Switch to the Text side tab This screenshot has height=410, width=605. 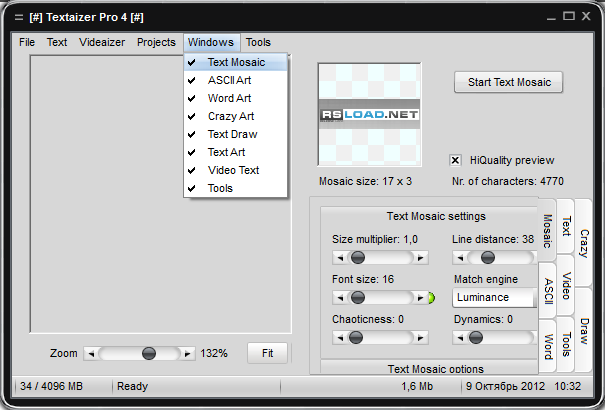tap(566, 226)
